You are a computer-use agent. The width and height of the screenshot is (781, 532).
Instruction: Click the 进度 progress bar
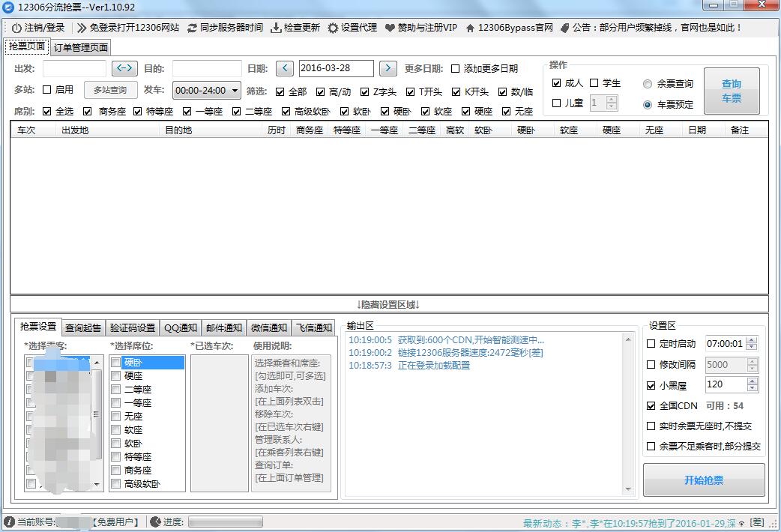(225, 522)
